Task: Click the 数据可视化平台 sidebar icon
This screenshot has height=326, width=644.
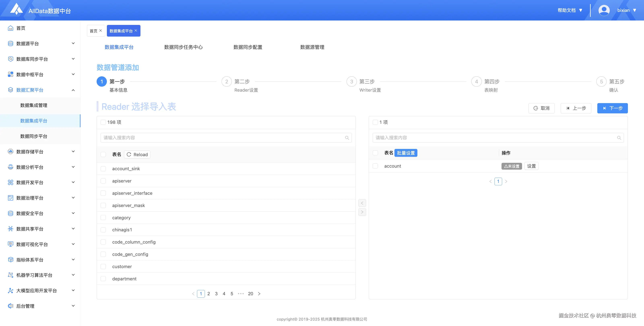Action: pyautogui.click(x=10, y=244)
